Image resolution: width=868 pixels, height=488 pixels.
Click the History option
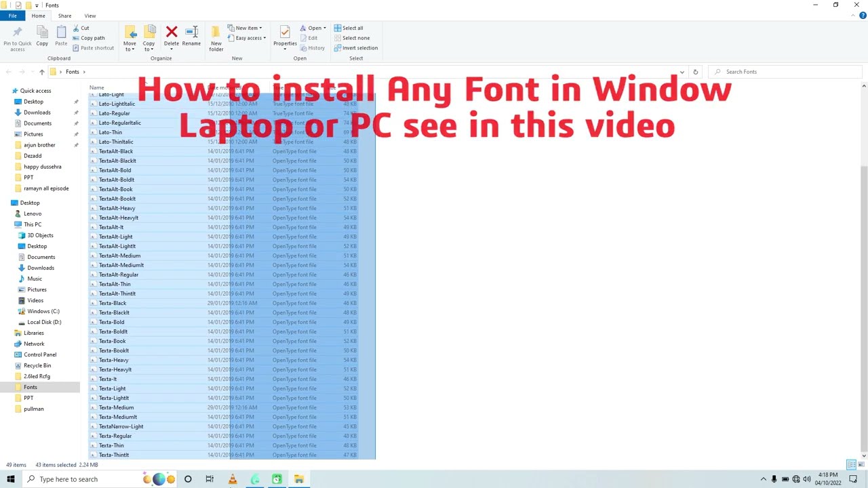click(x=313, y=48)
